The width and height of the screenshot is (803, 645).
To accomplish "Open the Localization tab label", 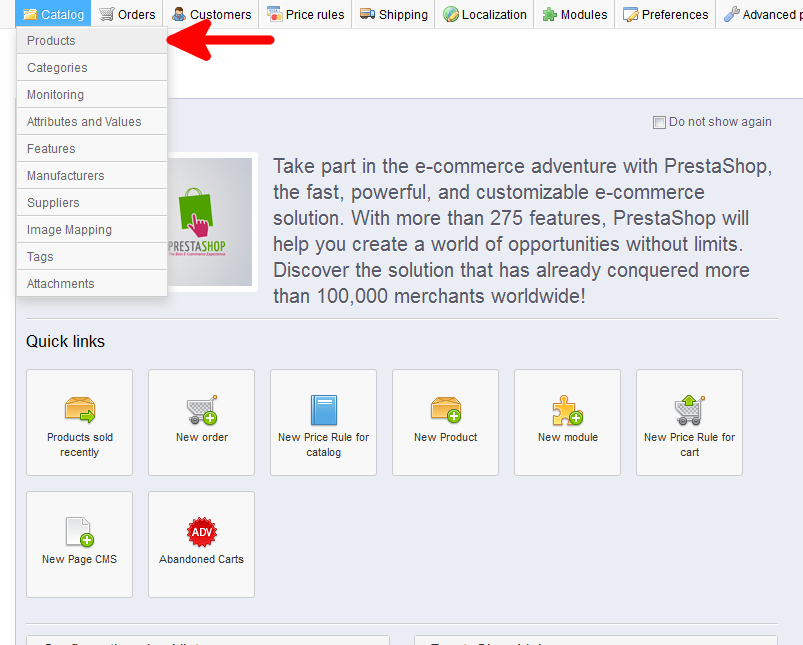I will point(494,15).
